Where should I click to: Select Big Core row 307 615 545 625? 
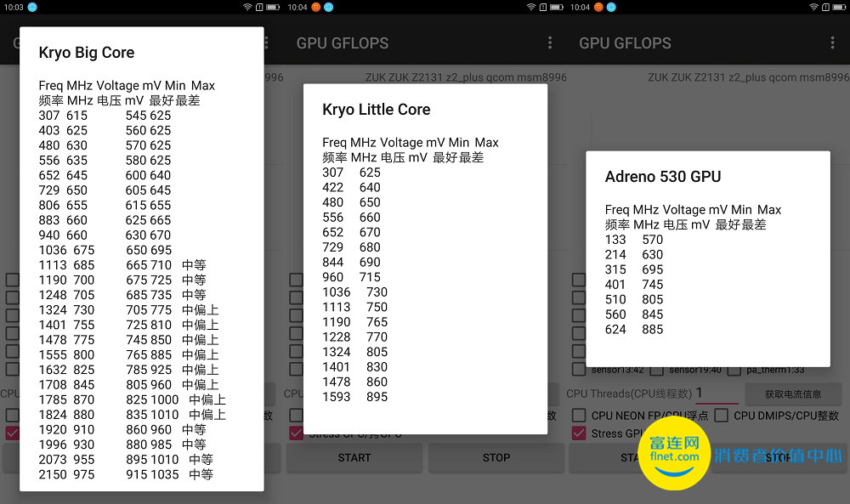pos(105,116)
